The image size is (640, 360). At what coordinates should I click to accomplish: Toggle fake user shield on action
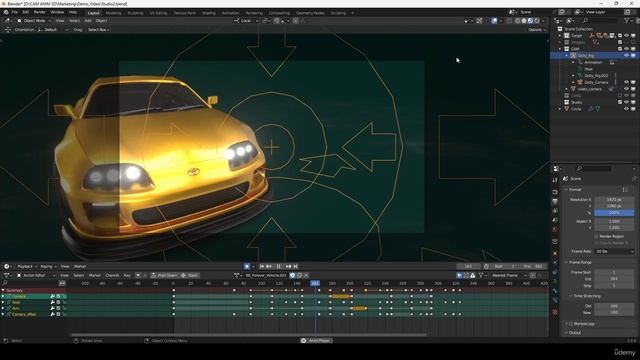tap(292, 276)
